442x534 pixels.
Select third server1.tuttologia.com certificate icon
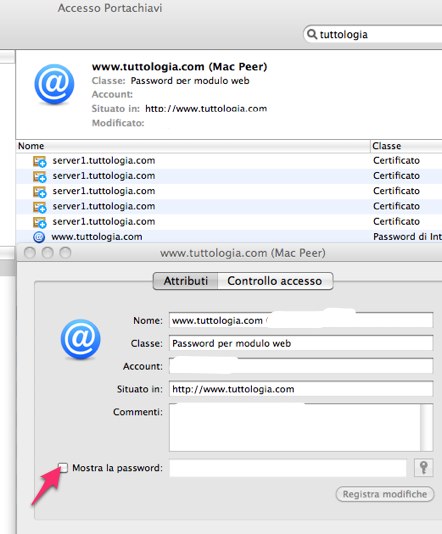click(40, 192)
